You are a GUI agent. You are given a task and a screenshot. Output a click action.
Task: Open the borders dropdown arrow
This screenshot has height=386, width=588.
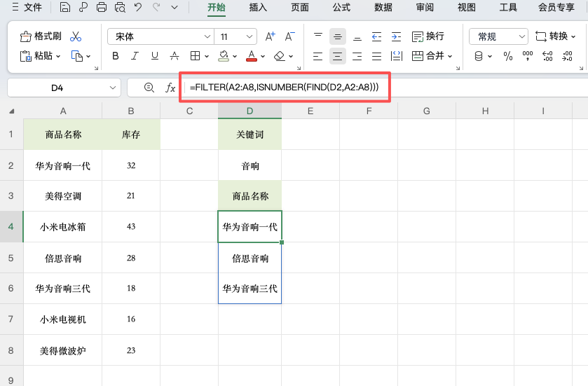click(207, 57)
